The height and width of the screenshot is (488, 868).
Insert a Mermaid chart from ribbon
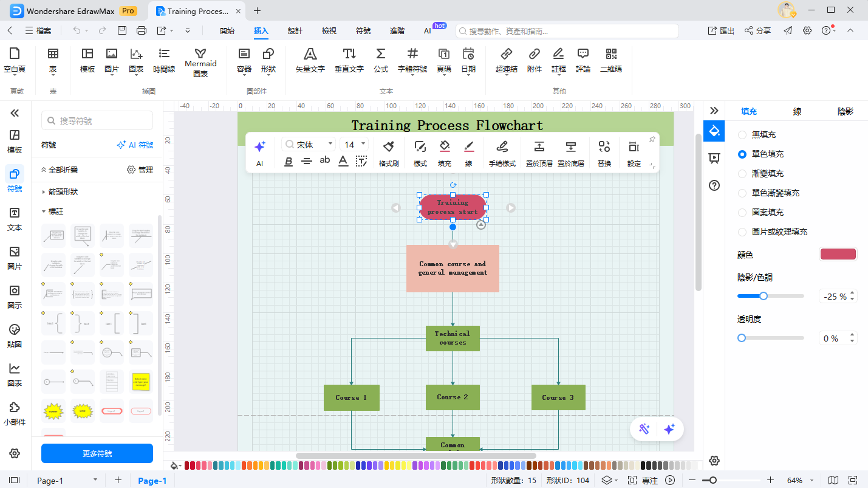(200, 61)
